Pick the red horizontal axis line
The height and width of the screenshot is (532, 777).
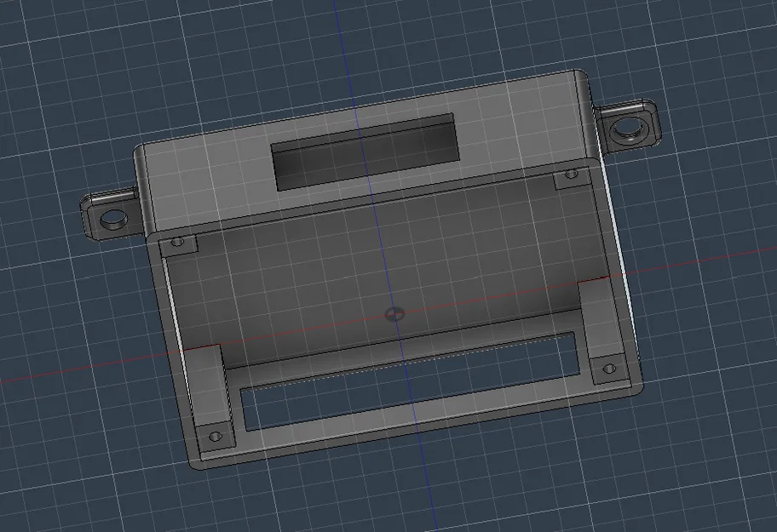(388, 315)
